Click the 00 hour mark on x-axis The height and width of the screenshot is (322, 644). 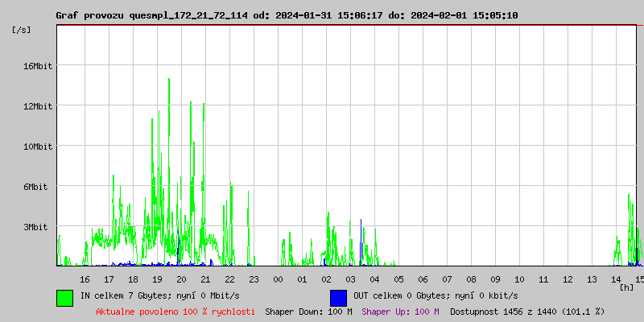pyautogui.click(x=278, y=279)
